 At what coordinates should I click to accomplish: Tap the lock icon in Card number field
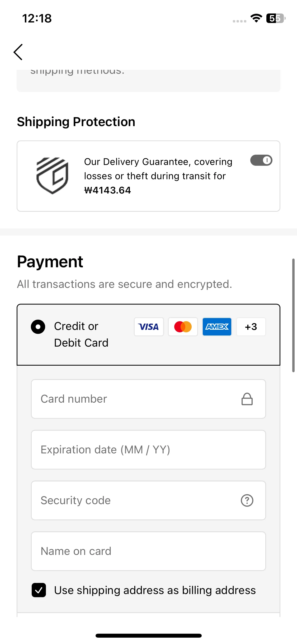(247, 399)
